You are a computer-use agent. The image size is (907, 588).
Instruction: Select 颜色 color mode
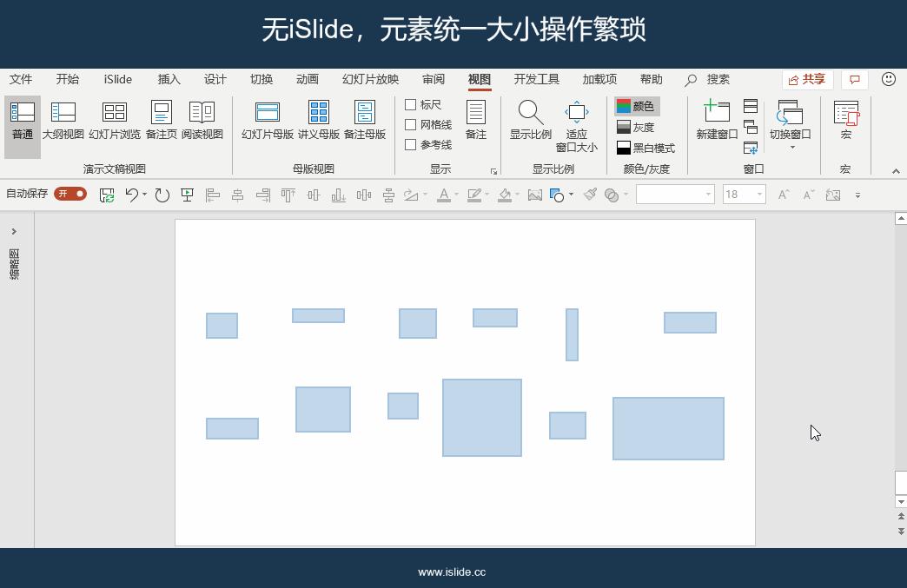click(x=637, y=106)
